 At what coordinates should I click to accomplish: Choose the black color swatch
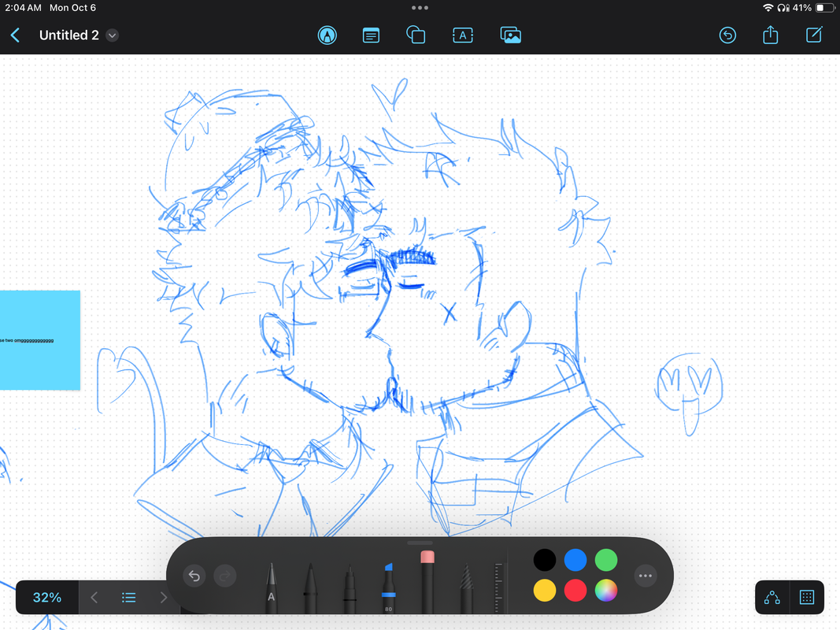click(x=545, y=561)
